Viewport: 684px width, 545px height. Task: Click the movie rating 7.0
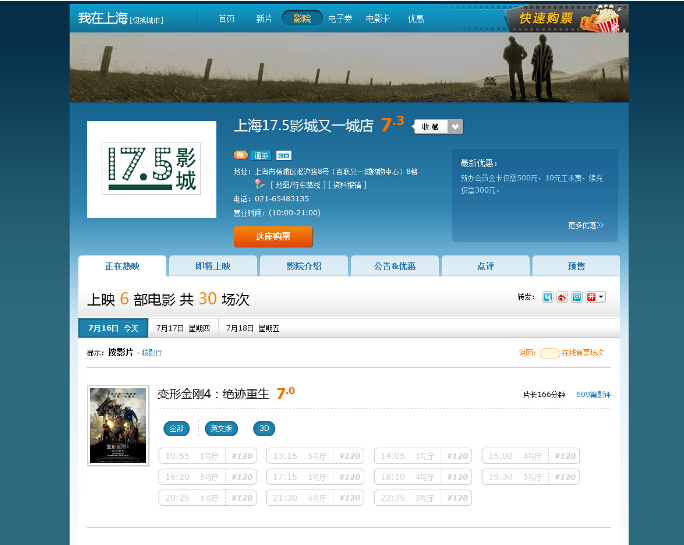286,393
